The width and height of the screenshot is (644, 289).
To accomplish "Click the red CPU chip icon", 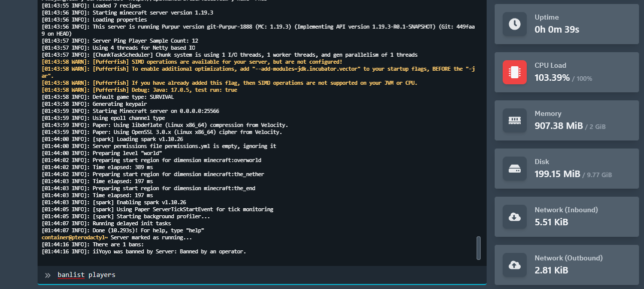I will click(515, 72).
